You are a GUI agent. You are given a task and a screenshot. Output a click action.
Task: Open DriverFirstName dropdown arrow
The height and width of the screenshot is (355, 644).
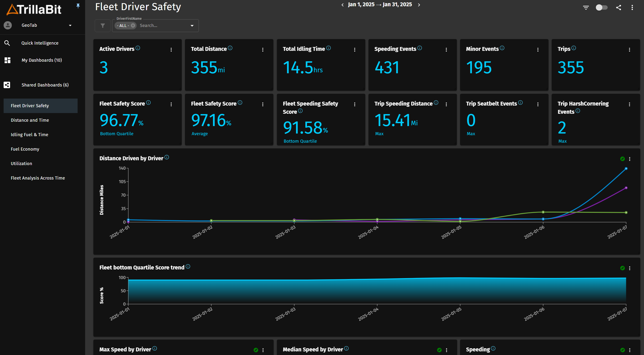pos(192,26)
